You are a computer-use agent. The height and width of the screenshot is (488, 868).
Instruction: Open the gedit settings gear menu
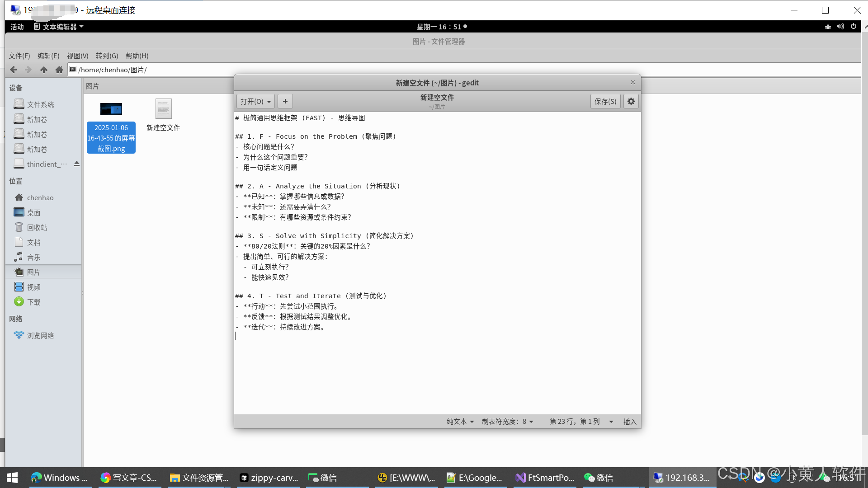point(631,101)
